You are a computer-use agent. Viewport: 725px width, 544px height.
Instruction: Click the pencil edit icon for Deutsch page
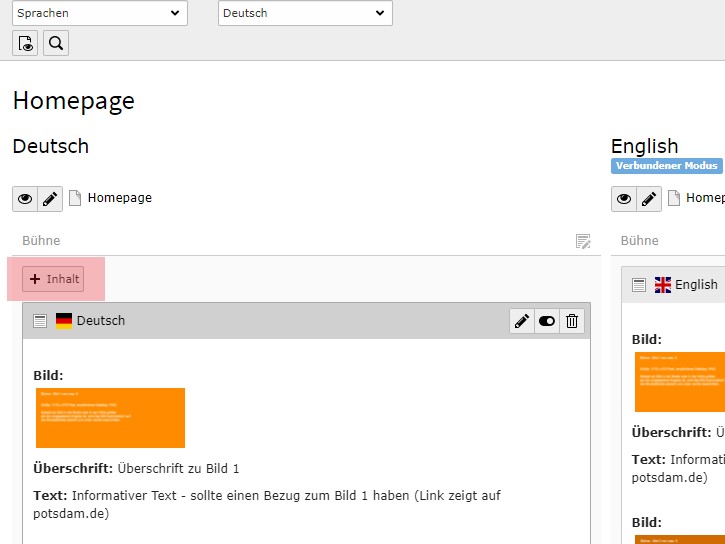click(x=50, y=198)
